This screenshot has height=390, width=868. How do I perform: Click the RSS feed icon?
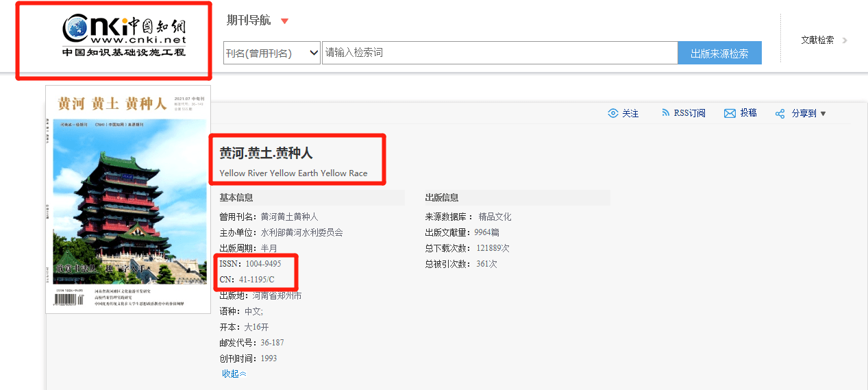tap(665, 113)
